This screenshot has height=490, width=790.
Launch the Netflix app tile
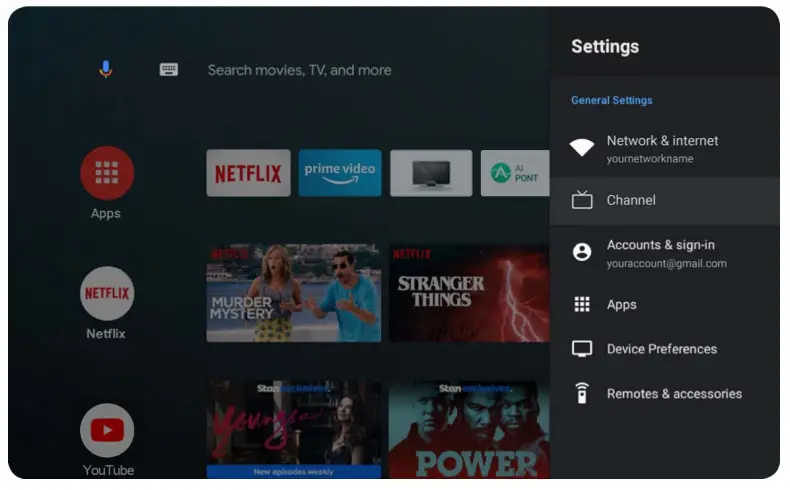[x=248, y=173]
